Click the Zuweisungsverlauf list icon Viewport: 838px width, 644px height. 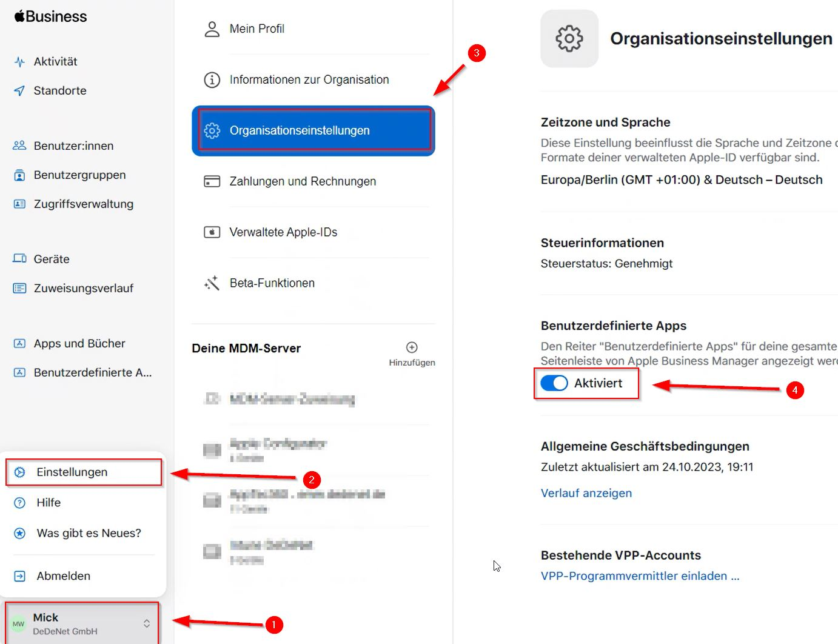19,288
